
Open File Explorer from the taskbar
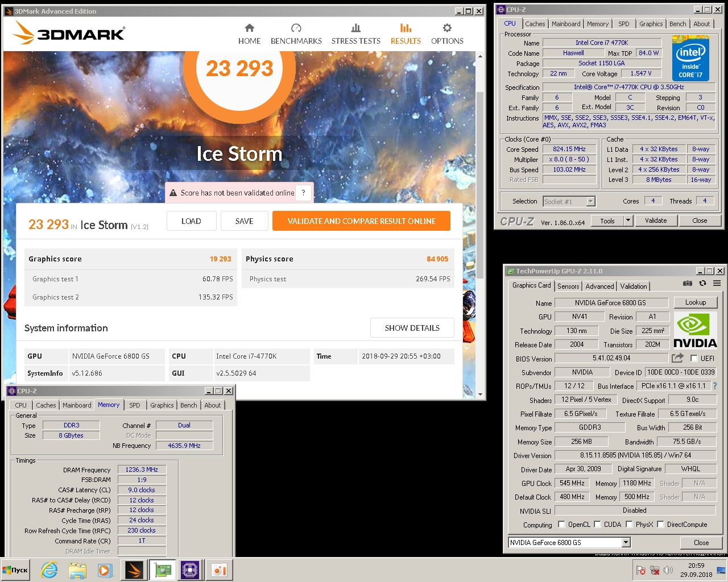77,570
